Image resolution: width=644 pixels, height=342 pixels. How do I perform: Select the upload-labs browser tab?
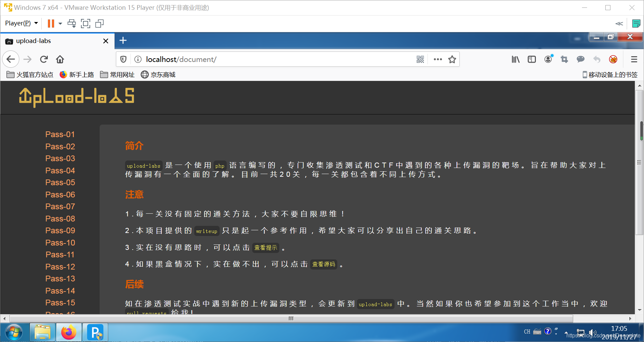(58, 41)
